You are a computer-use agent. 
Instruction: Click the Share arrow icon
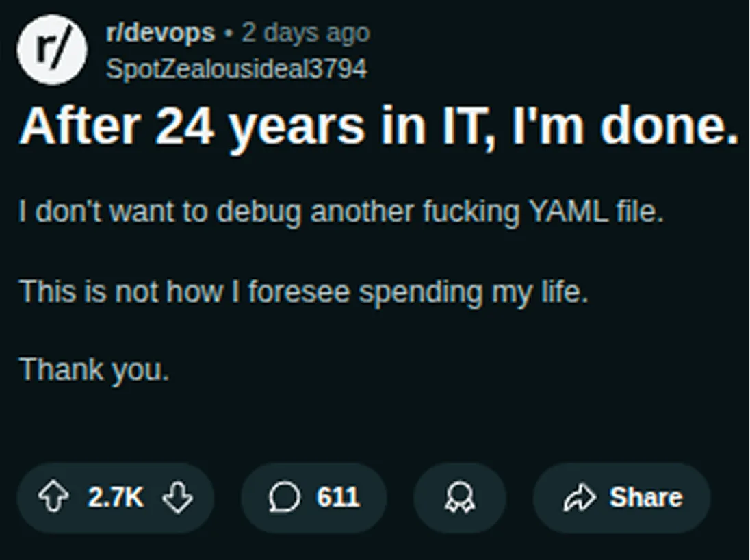tap(581, 498)
